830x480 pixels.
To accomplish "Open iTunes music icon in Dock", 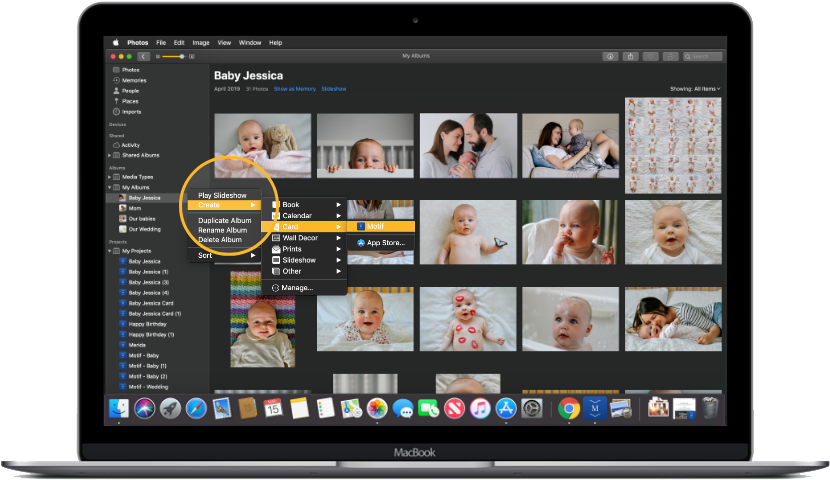I will click(480, 409).
